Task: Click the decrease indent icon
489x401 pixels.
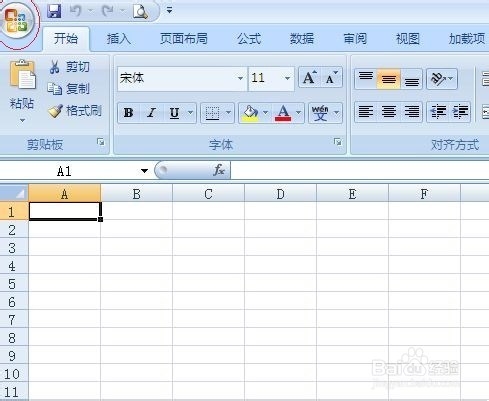Action: click(x=438, y=112)
